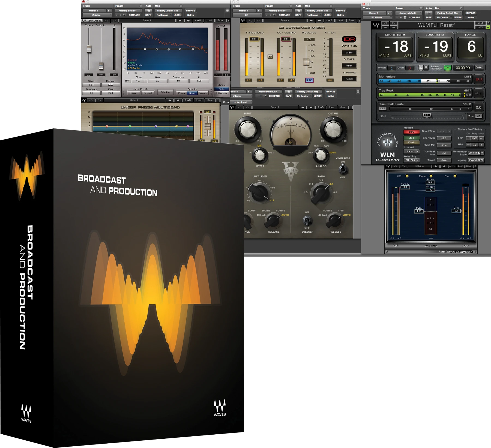Toggle the Warm light in Renaissance Compressor
The width and height of the screenshot is (491, 448).
(455, 176)
